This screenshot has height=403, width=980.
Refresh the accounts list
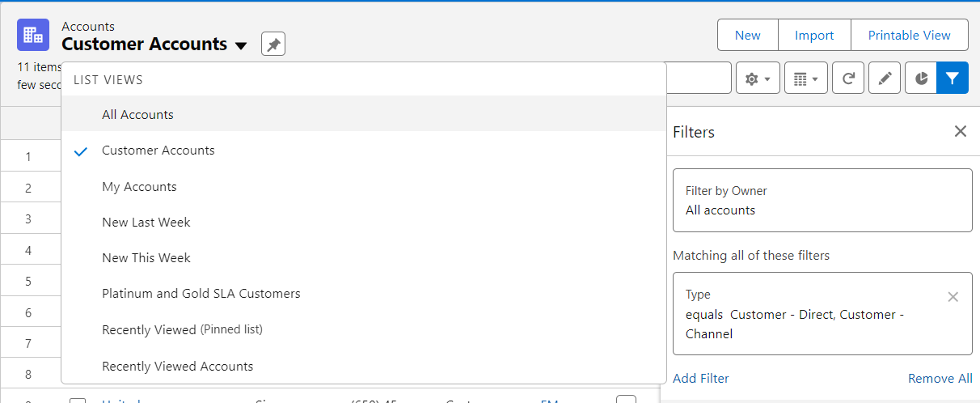(x=848, y=78)
